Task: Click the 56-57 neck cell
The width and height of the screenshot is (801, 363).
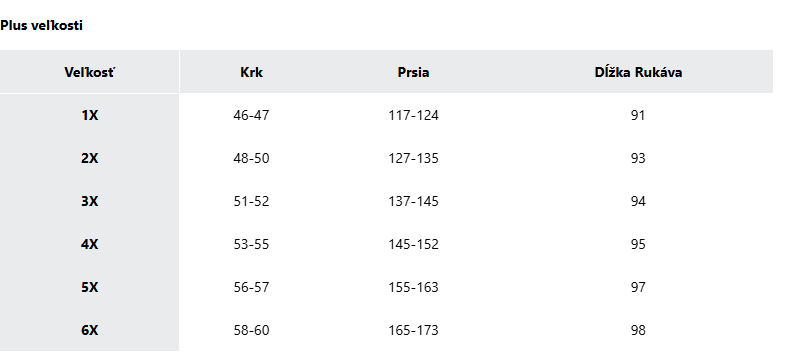Action: point(251,287)
